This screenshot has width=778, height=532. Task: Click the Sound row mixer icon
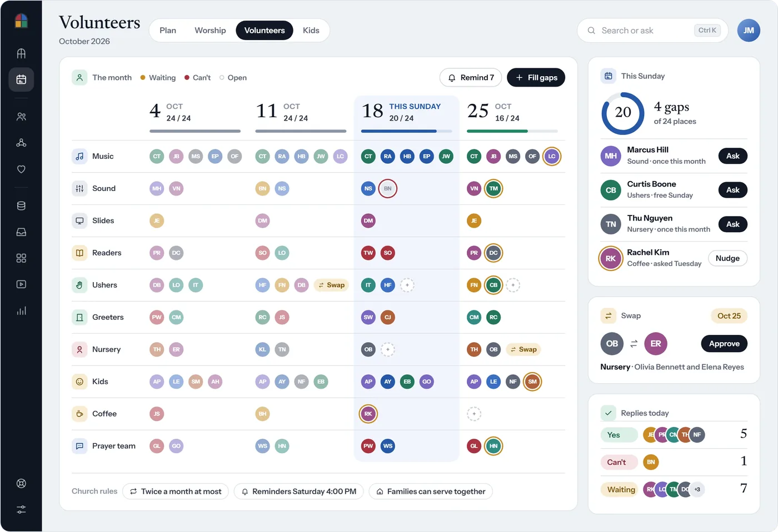click(x=79, y=189)
